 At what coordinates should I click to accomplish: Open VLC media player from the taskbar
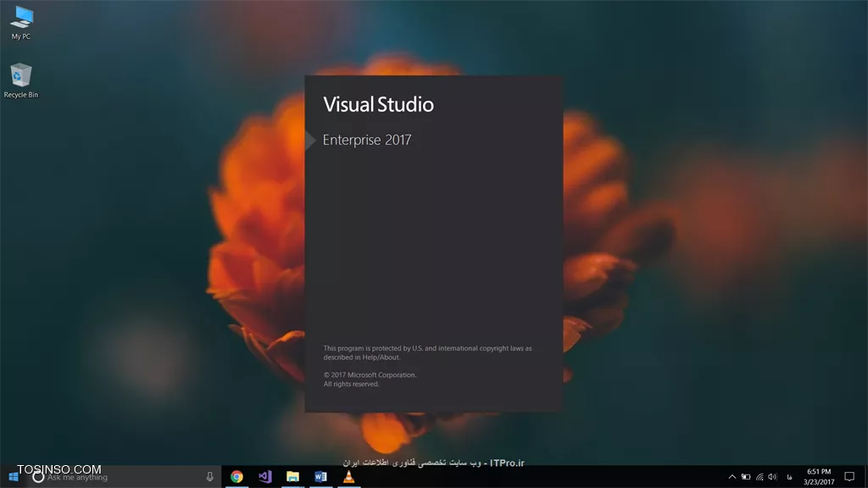(x=348, y=477)
